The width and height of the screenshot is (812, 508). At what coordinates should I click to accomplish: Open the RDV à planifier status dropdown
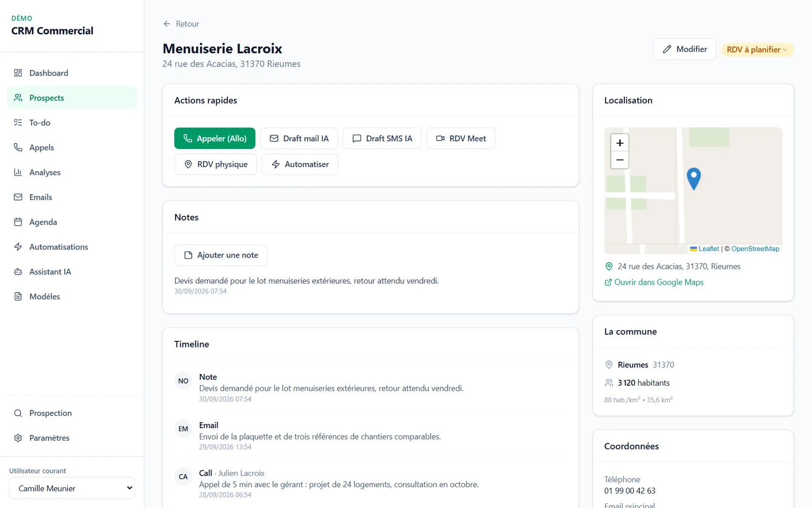click(757, 49)
